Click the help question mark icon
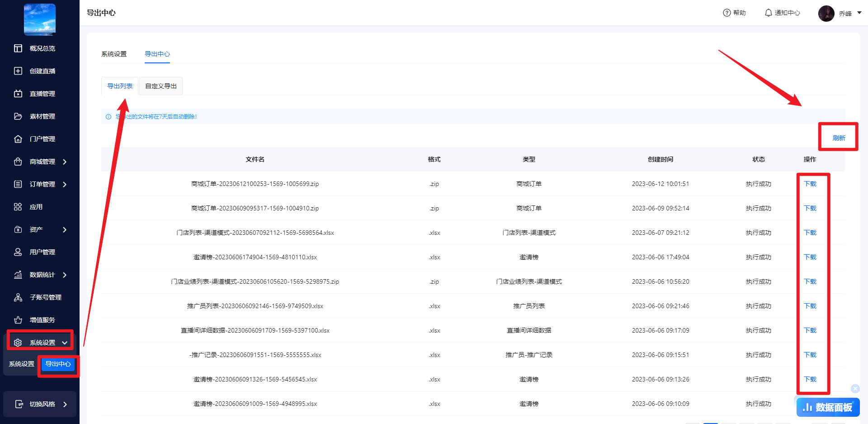This screenshot has height=424, width=868. 726,13
